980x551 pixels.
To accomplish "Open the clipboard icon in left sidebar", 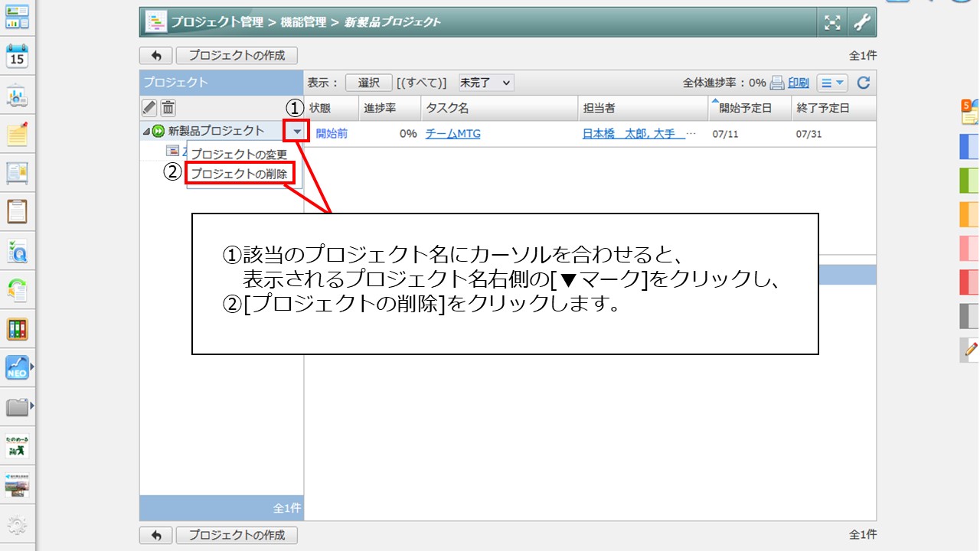I will pos(17,211).
